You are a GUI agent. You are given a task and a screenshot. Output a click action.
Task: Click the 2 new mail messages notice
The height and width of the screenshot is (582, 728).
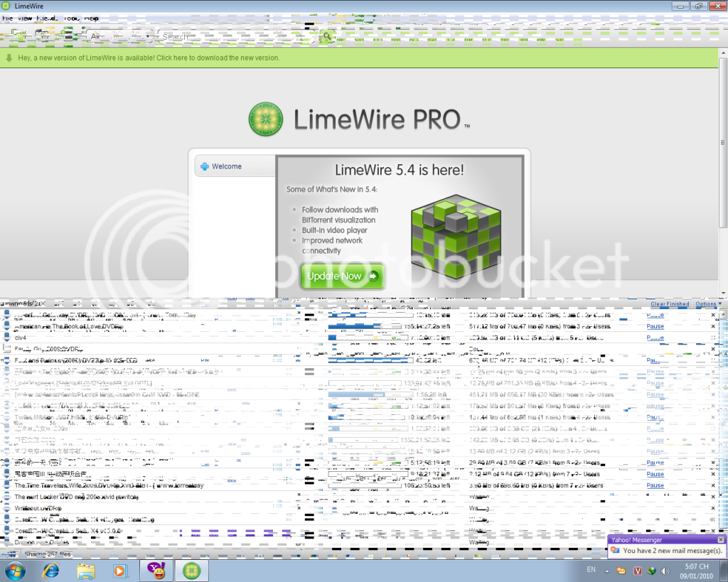[x=673, y=551]
